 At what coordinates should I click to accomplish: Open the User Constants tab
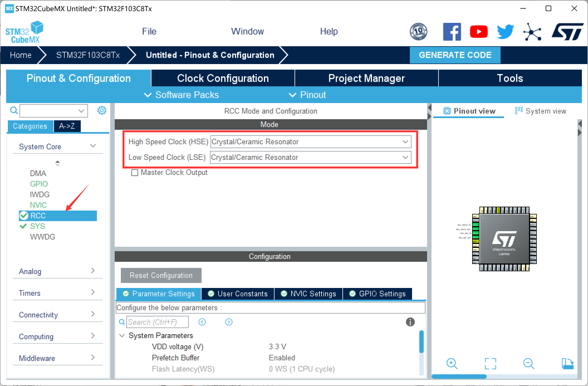[238, 294]
